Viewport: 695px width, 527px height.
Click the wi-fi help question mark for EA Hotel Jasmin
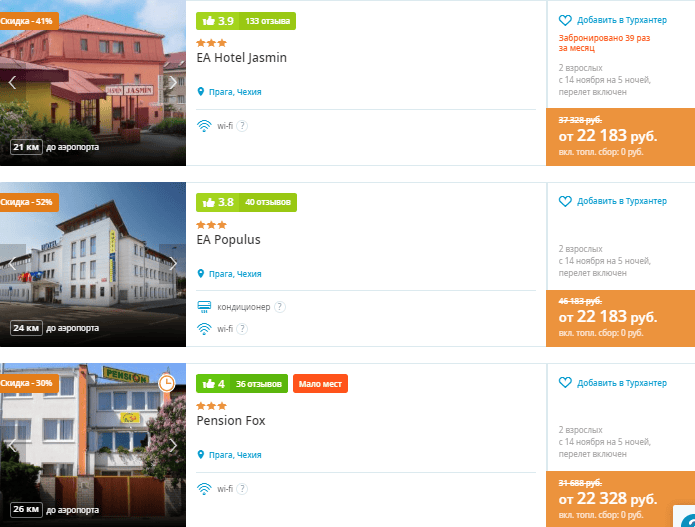point(242,126)
